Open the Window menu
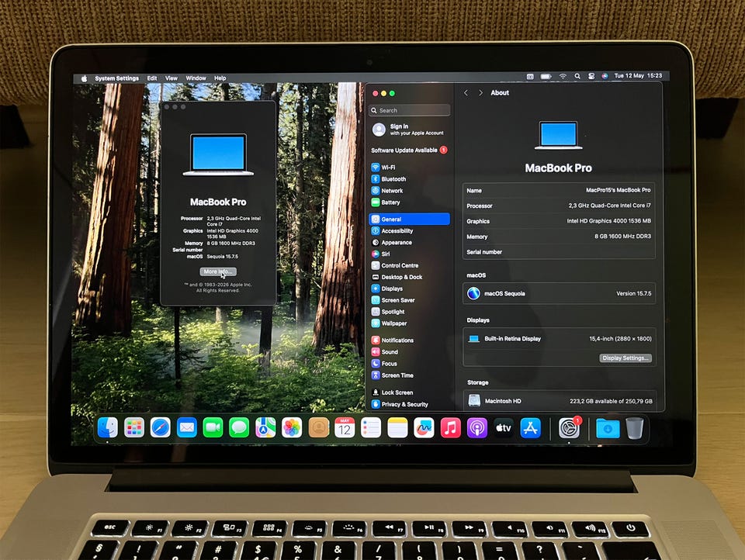745x560 pixels. click(196, 78)
